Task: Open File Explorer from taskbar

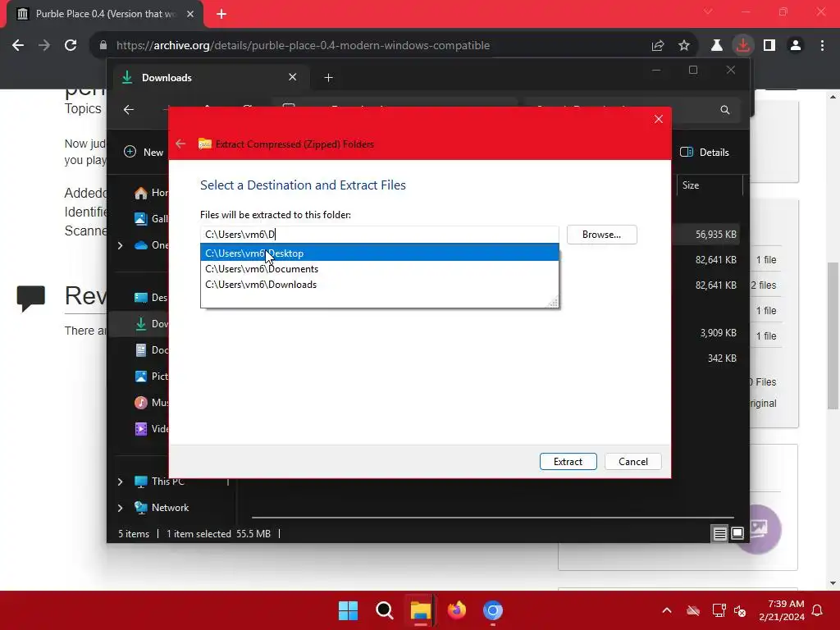Action: point(421,610)
